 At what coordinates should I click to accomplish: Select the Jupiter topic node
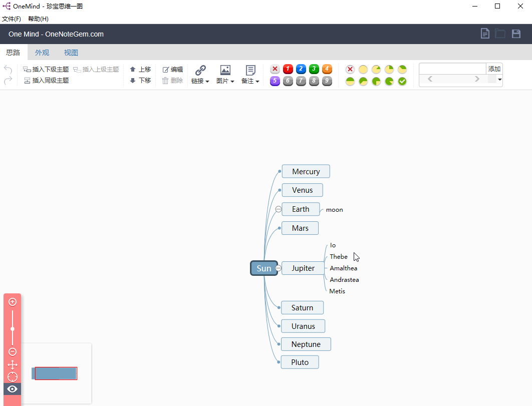point(303,268)
